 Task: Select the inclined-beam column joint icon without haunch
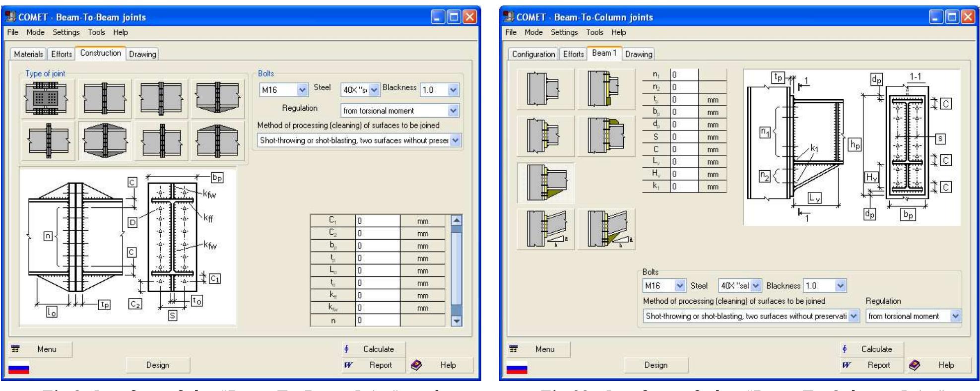(546, 229)
